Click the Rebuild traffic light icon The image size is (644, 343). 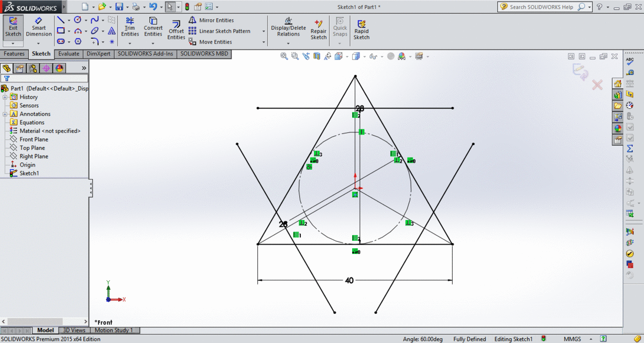point(187,7)
